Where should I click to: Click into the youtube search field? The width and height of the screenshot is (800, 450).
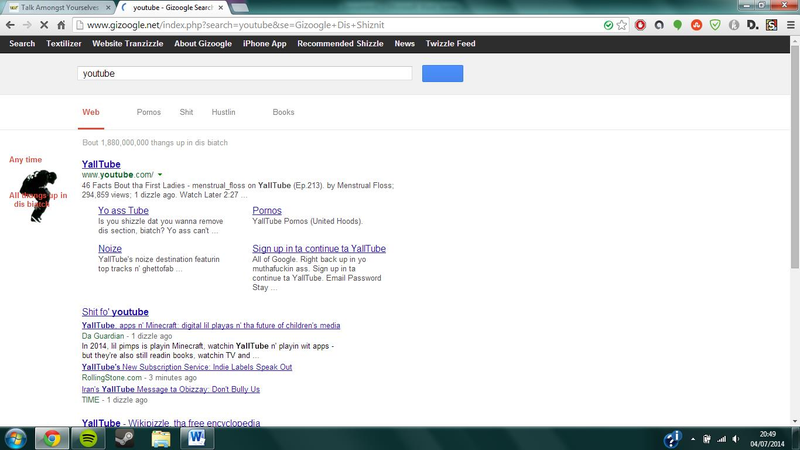tap(245, 73)
